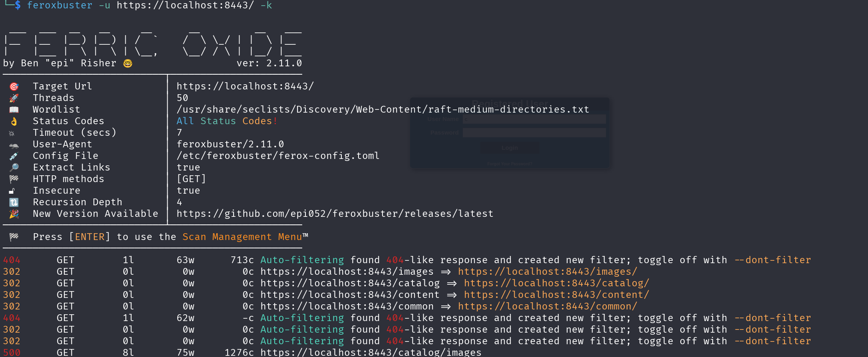The height and width of the screenshot is (357, 868).
Task: Open the redirect URL https://localhost:8443/content/
Action: click(x=557, y=295)
